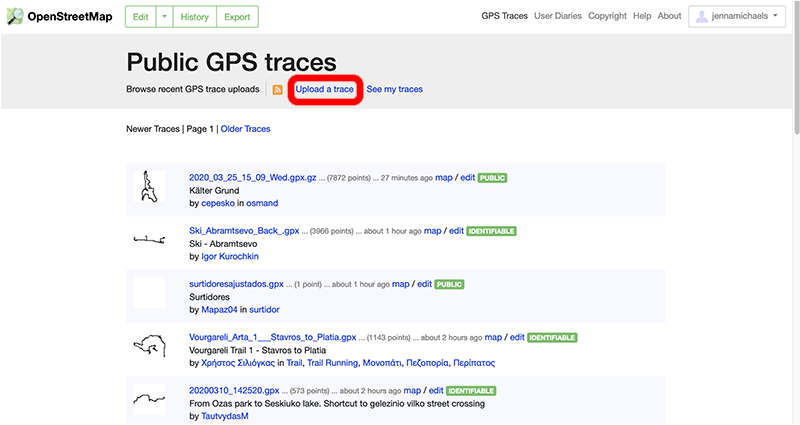Screen dimensions: 800x425
Task: Click PUBLIC badge on Surtidores trace
Action: point(449,284)
